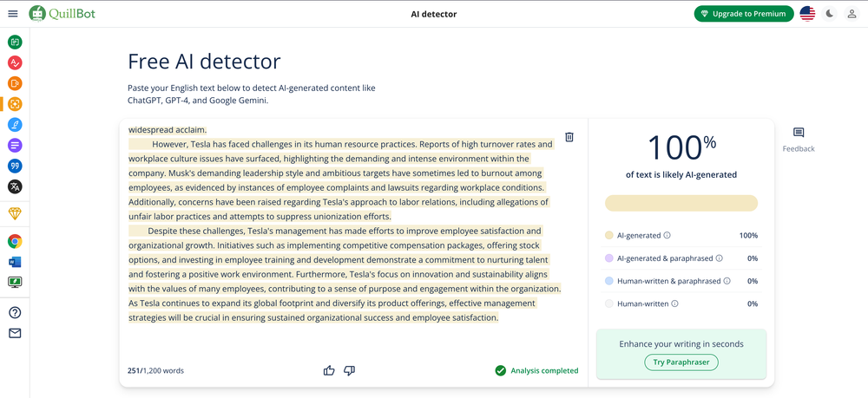868x398 pixels.
Task: Open the Grammar Checker sidebar icon
Action: [x=15, y=62]
